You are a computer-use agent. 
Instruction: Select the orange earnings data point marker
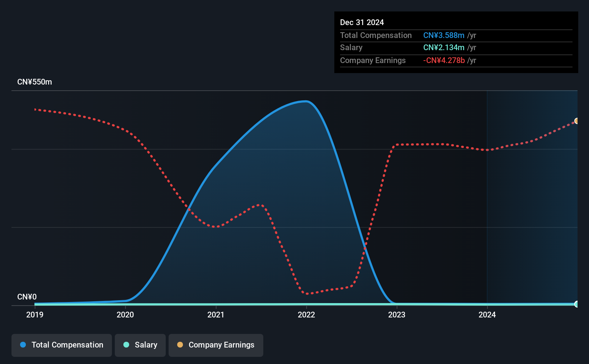pyautogui.click(x=577, y=121)
